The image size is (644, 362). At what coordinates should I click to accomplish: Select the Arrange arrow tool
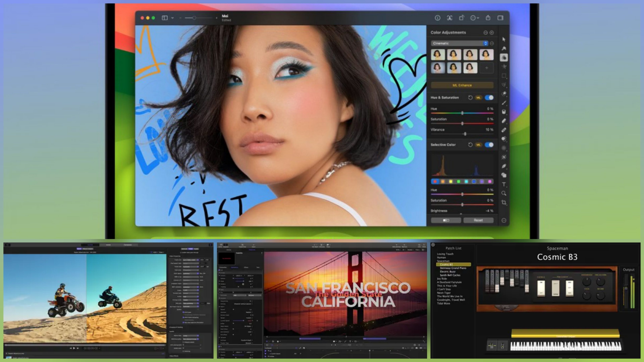[503, 40]
